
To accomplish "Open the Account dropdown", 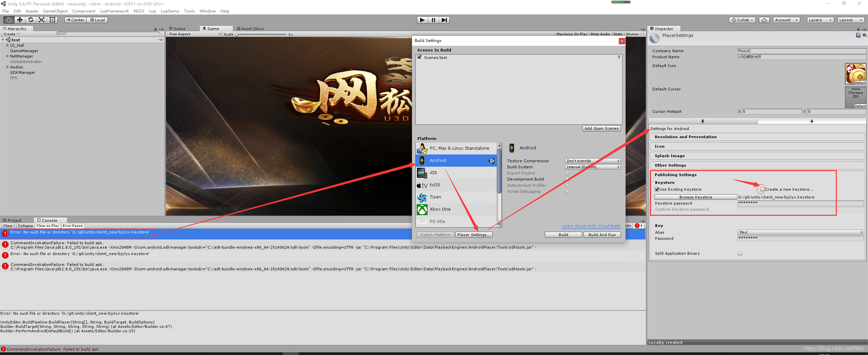I will pos(787,20).
